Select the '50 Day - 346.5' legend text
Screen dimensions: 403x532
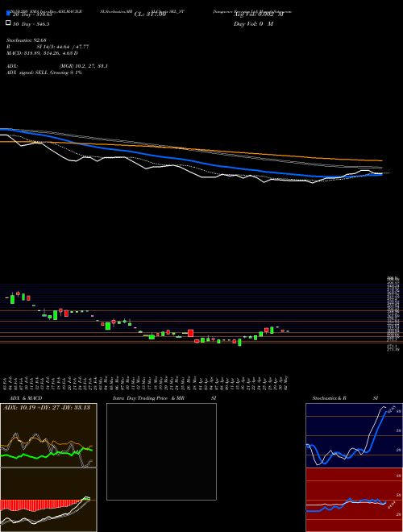click(x=31, y=24)
